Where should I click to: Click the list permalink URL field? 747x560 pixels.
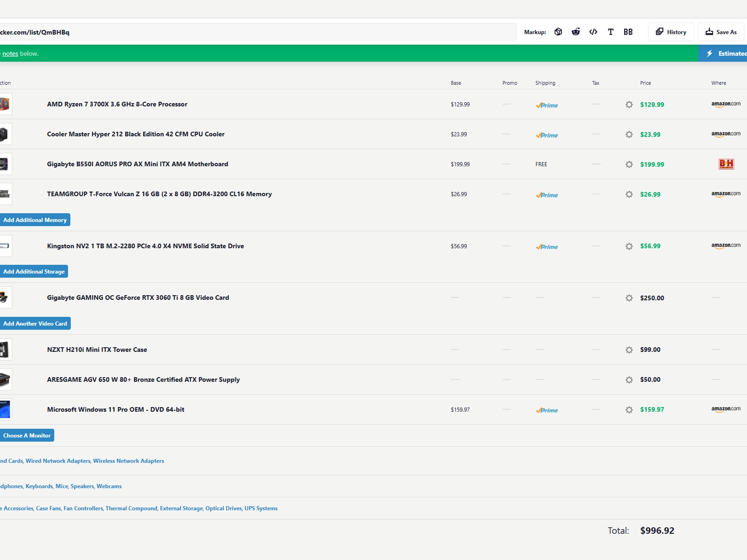pyautogui.click(x=258, y=32)
